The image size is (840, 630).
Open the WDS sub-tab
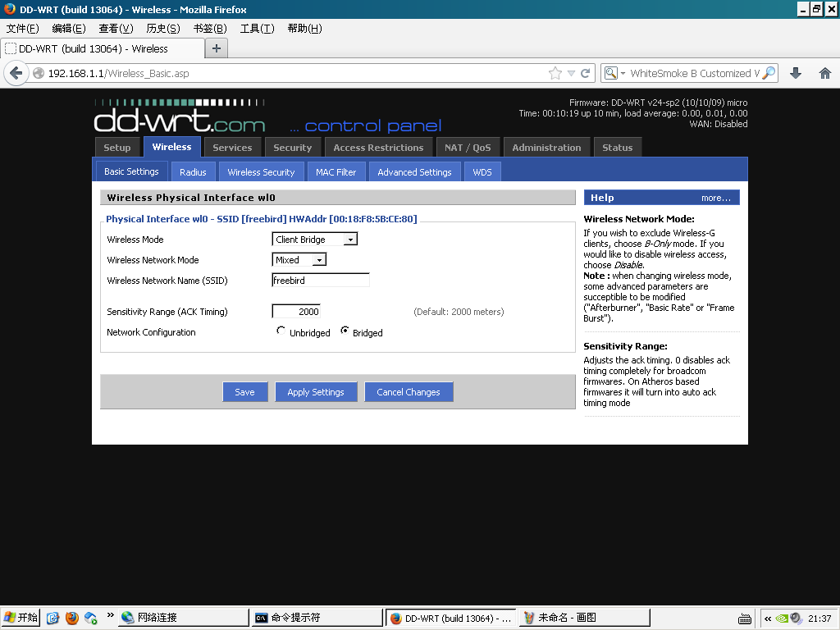[482, 172]
